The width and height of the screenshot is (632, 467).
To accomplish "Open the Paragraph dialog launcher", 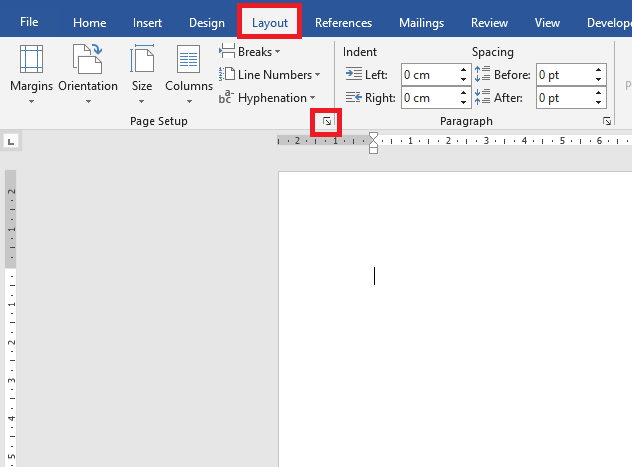I will [607, 122].
